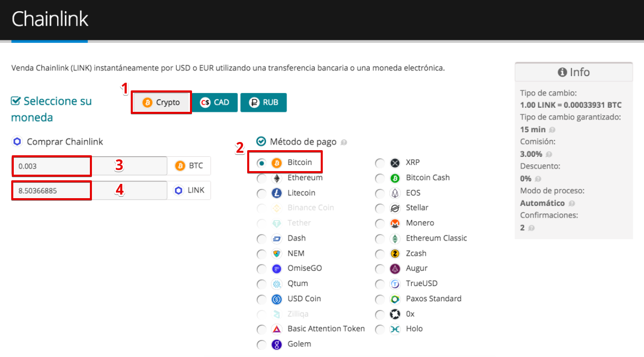Click the Basic Attention Token triangle icon
Image resolution: width=644 pixels, height=357 pixels.
pos(276,329)
